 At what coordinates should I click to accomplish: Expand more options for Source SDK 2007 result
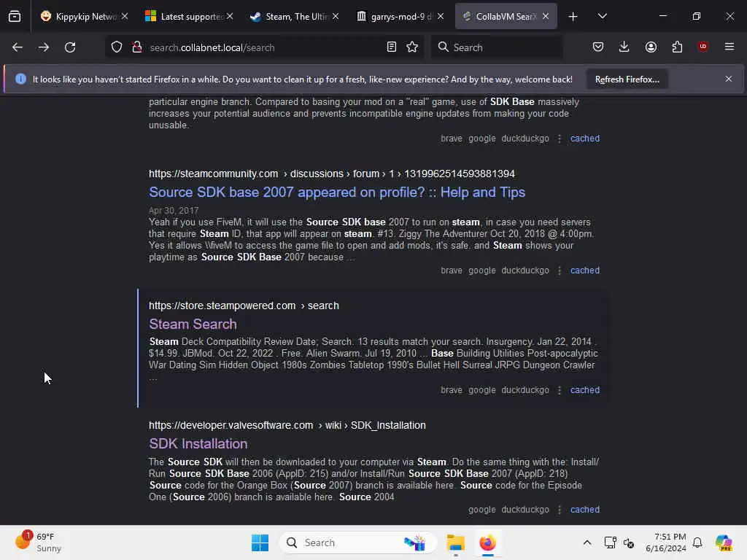pyautogui.click(x=560, y=271)
